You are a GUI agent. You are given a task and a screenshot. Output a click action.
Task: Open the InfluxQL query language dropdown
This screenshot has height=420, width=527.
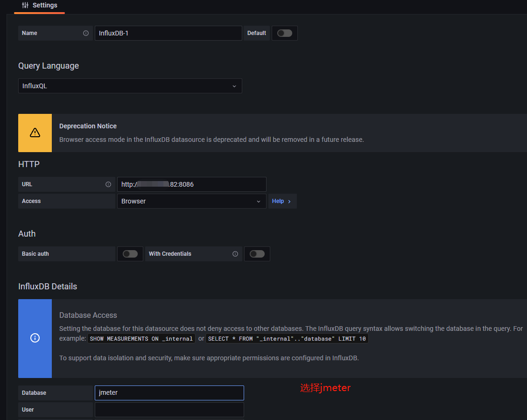(130, 86)
